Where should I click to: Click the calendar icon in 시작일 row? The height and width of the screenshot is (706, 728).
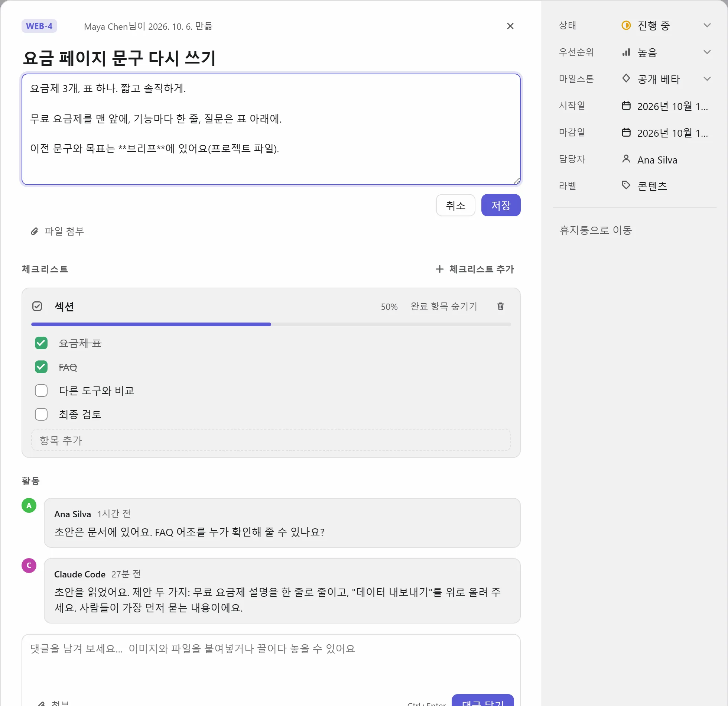[626, 106]
